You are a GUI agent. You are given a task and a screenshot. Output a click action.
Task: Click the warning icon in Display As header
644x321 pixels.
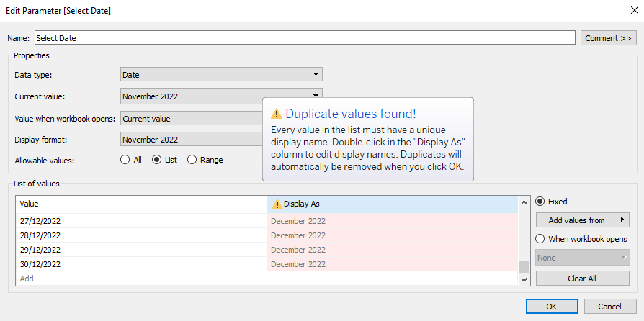click(277, 204)
